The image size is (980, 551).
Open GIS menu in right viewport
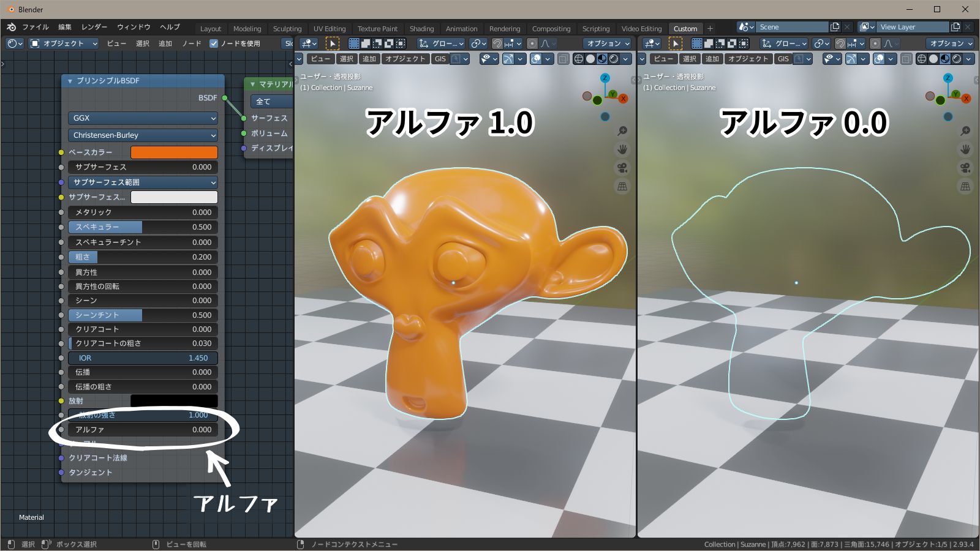(783, 59)
